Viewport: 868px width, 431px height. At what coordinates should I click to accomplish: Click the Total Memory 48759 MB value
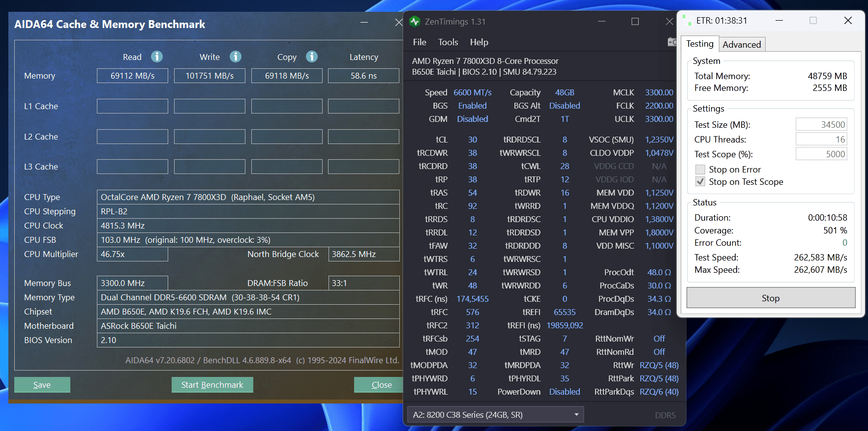(x=827, y=76)
